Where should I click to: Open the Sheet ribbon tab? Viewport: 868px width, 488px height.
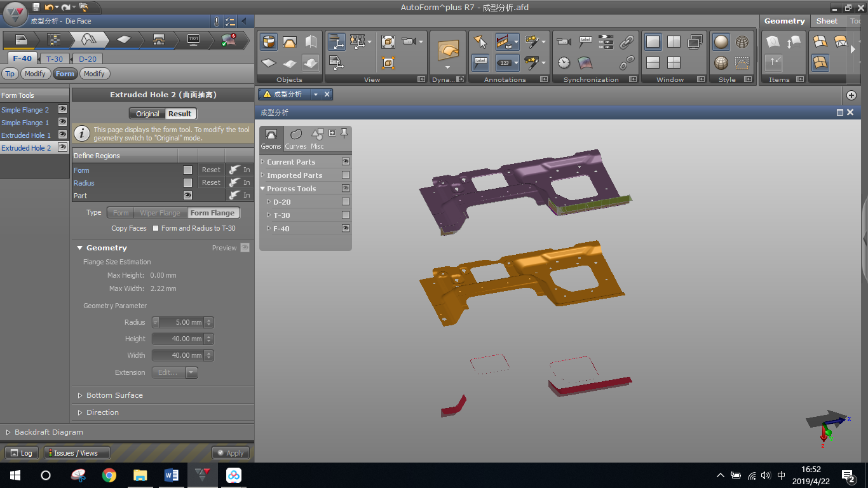click(827, 21)
